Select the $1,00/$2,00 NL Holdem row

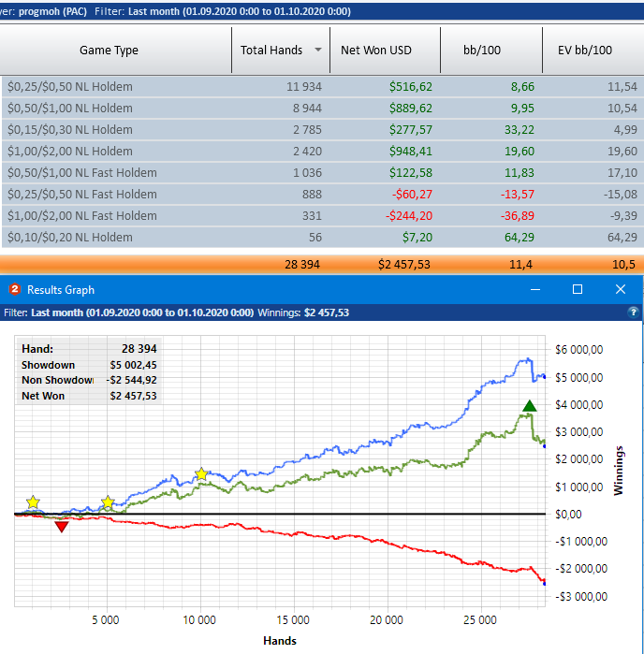point(323,152)
